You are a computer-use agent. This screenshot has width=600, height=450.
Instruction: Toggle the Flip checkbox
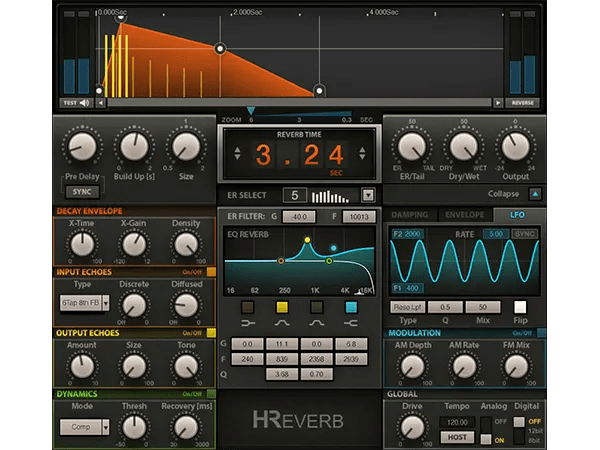pyautogui.click(x=520, y=307)
